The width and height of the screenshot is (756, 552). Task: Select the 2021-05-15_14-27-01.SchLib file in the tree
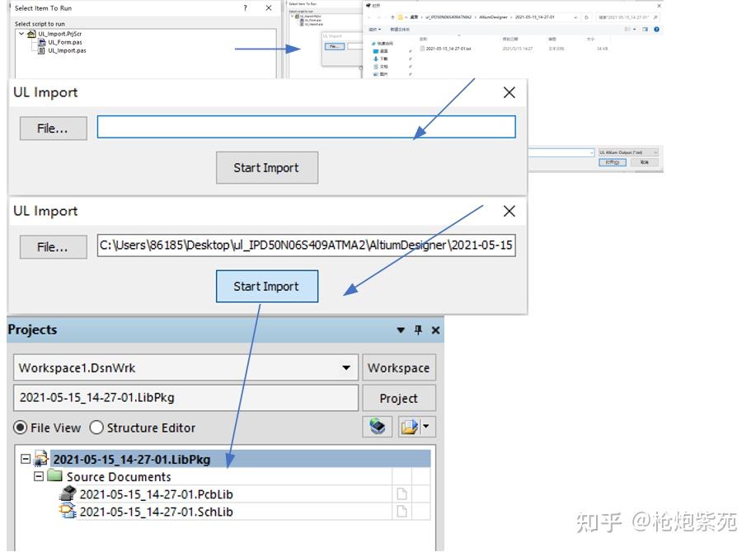(x=156, y=512)
